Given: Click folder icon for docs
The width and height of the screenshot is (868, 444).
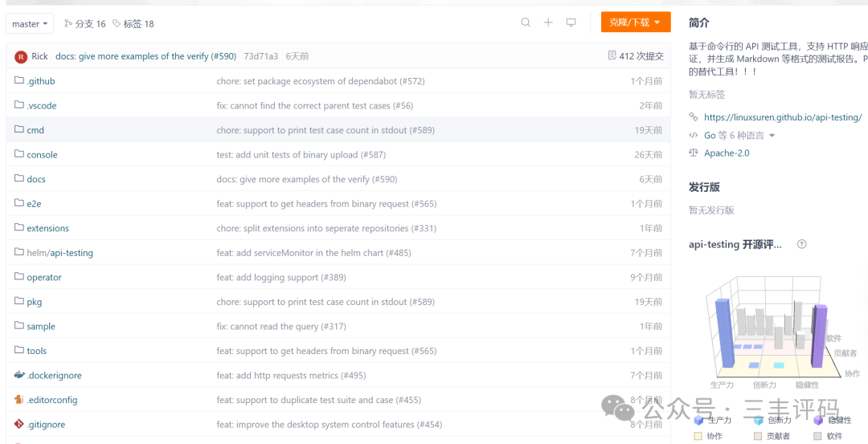Looking at the screenshot, I should tap(19, 178).
